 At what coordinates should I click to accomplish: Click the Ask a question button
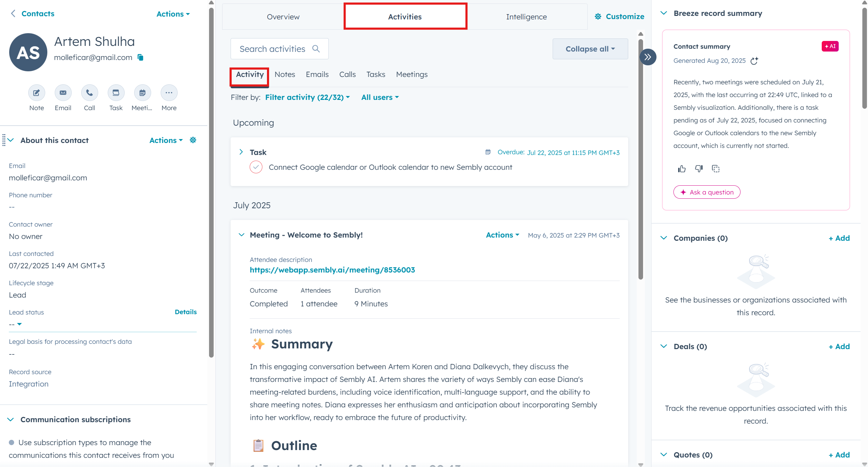[x=707, y=192]
